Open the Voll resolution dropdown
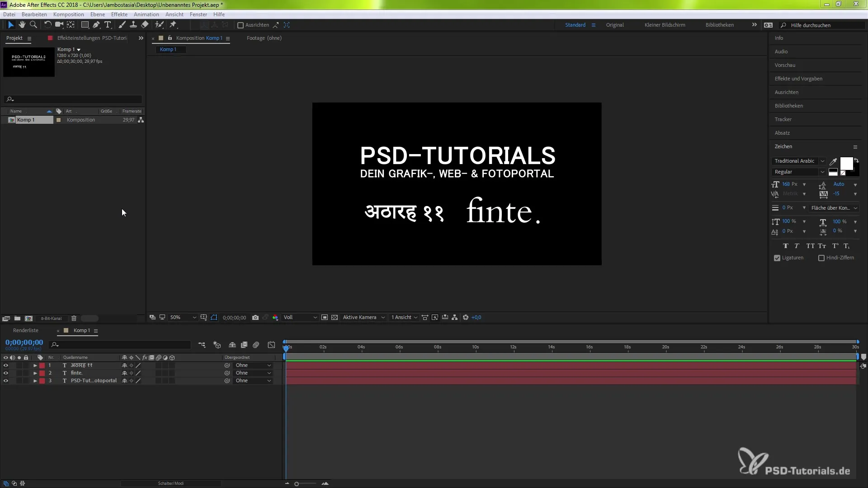Image resolution: width=868 pixels, height=488 pixels. pos(300,318)
